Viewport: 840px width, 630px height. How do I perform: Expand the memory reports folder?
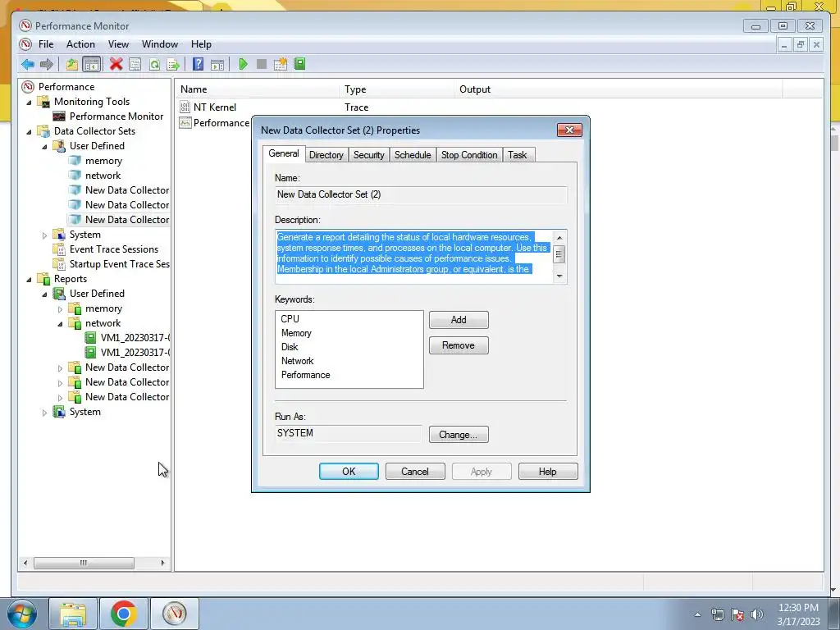pos(60,309)
